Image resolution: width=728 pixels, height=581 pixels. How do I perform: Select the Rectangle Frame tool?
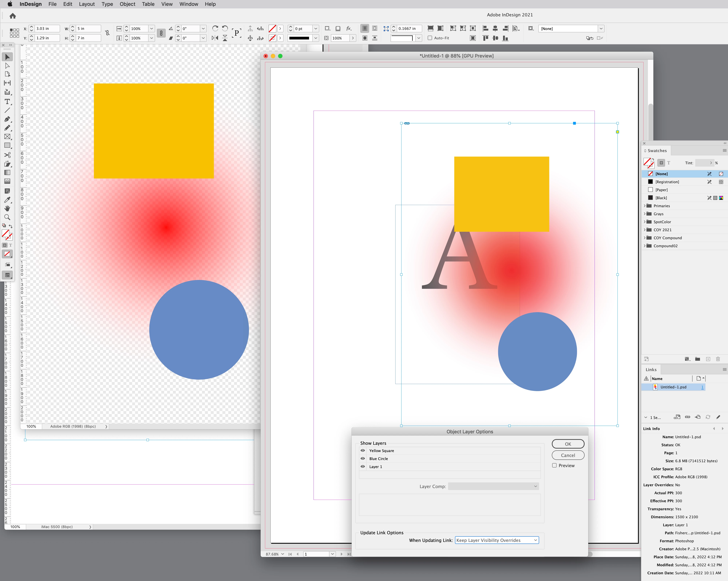[x=7, y=137]
